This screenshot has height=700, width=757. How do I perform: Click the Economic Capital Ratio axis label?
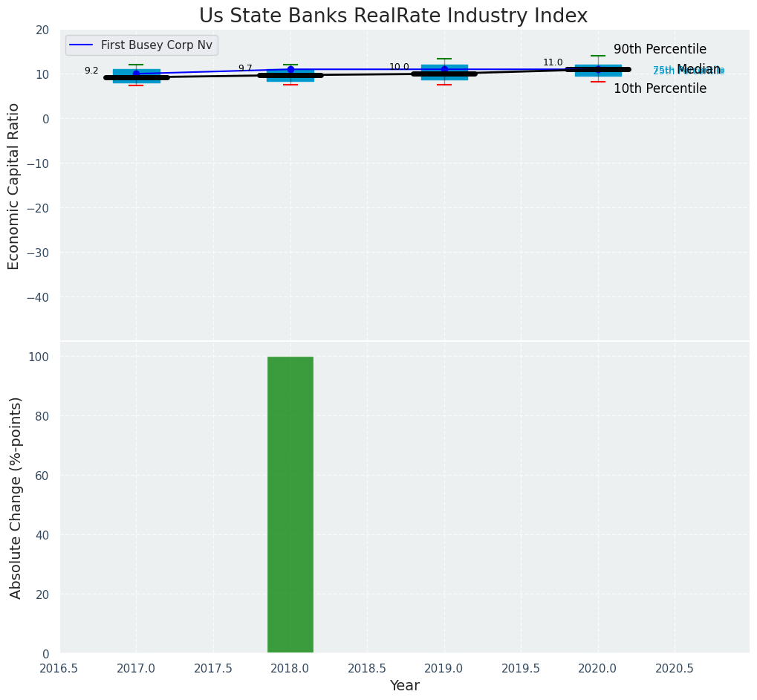[14, 186]
